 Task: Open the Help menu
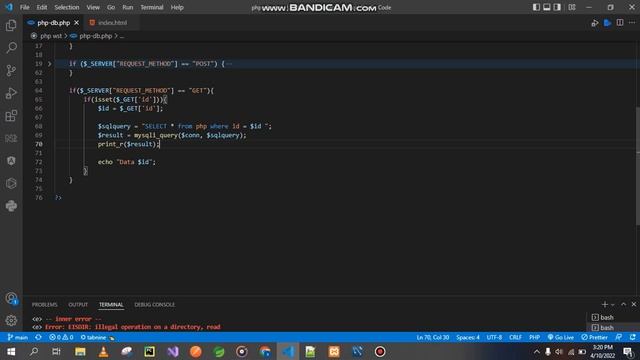pyautogui.click(x=177, y=7)
